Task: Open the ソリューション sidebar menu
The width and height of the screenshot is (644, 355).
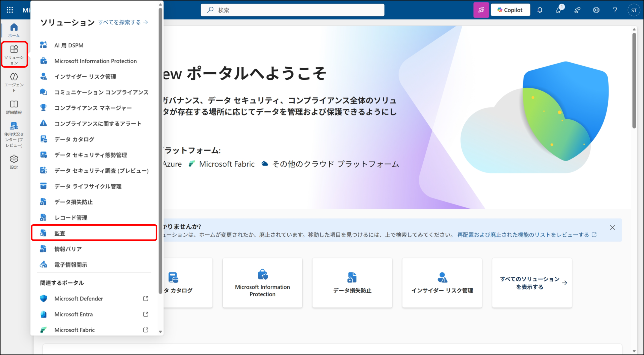Action: 14,54
